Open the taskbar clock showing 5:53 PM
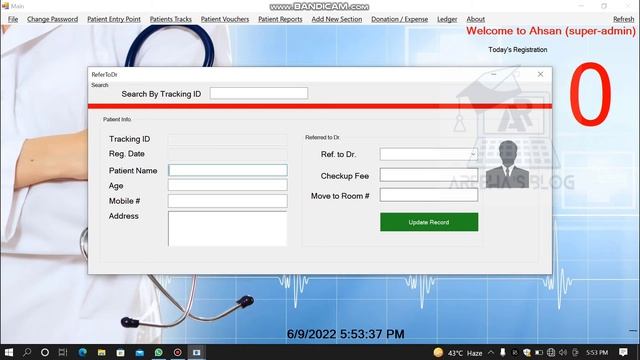The image size is (640, 360). [x=597, y=353]
